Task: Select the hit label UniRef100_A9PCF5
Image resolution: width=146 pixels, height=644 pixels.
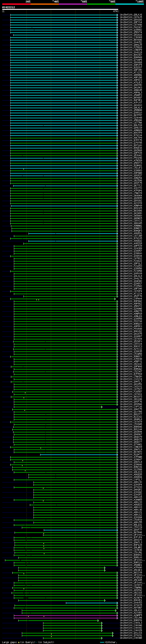Action: click(131, 65)
